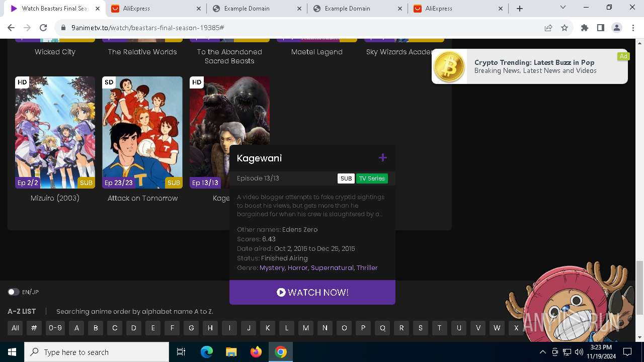
Task: Click the TV Series badge in popup
Action: click(x=372, y=178)
